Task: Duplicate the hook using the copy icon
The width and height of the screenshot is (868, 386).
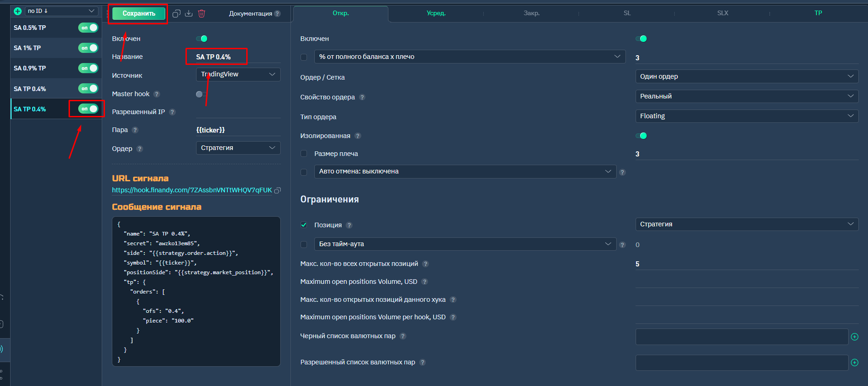Action: point(176,13)
